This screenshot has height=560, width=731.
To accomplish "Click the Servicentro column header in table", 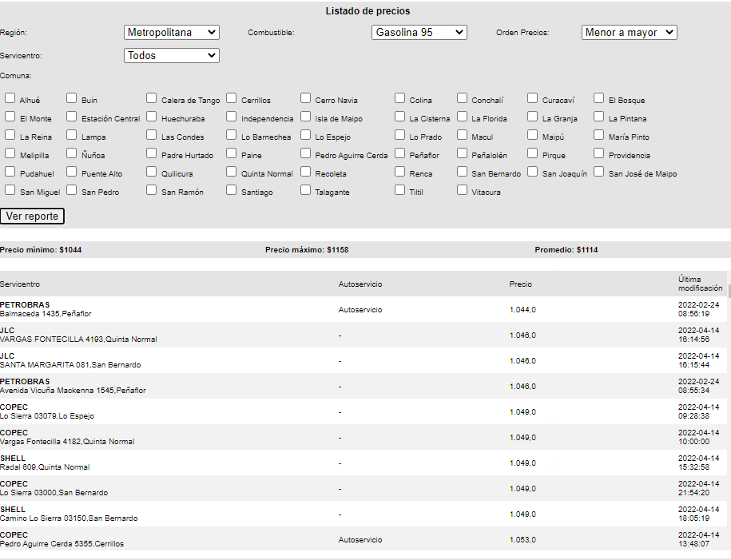I will (x=20, y=284).
